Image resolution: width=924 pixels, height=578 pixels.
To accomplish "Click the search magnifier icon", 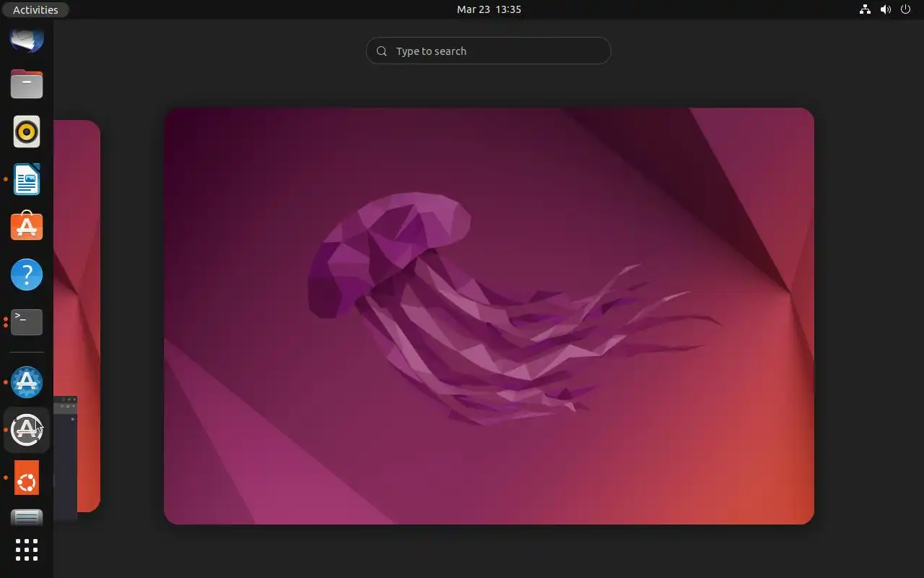I will click(x=382, y=51).
